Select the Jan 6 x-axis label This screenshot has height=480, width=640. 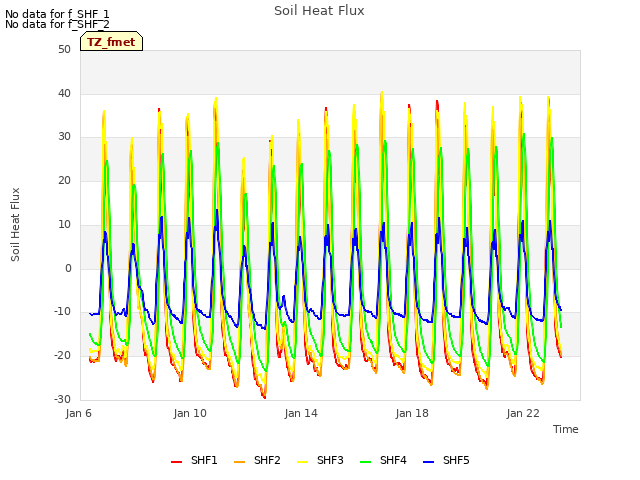78,413
